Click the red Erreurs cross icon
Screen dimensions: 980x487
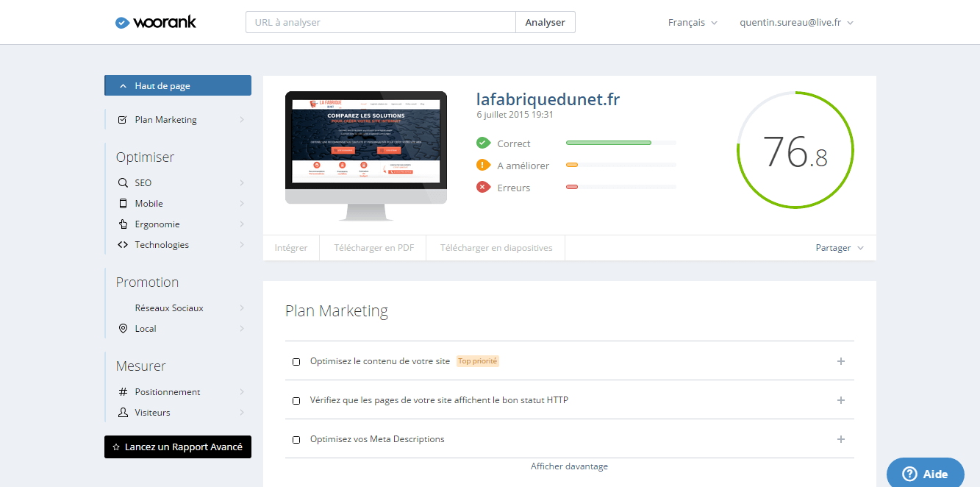coord(483,187)
